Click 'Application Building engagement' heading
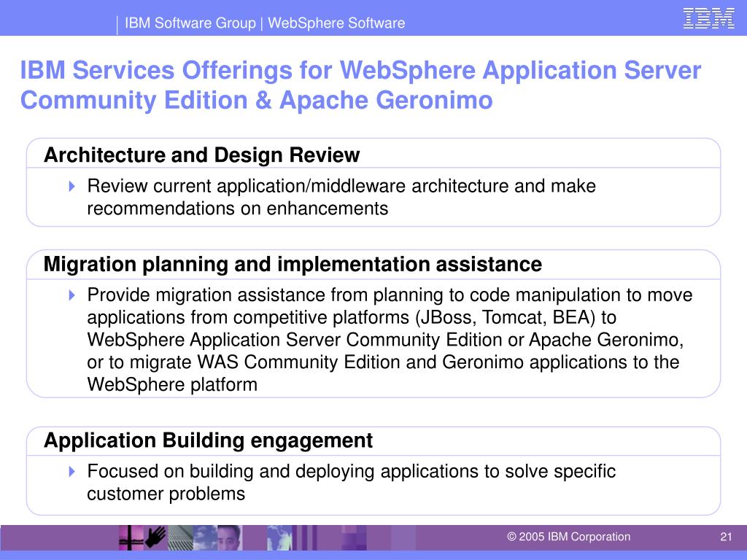Image resolution: width=747 pixels, height=560 pixels. click(x=208, y=440)
